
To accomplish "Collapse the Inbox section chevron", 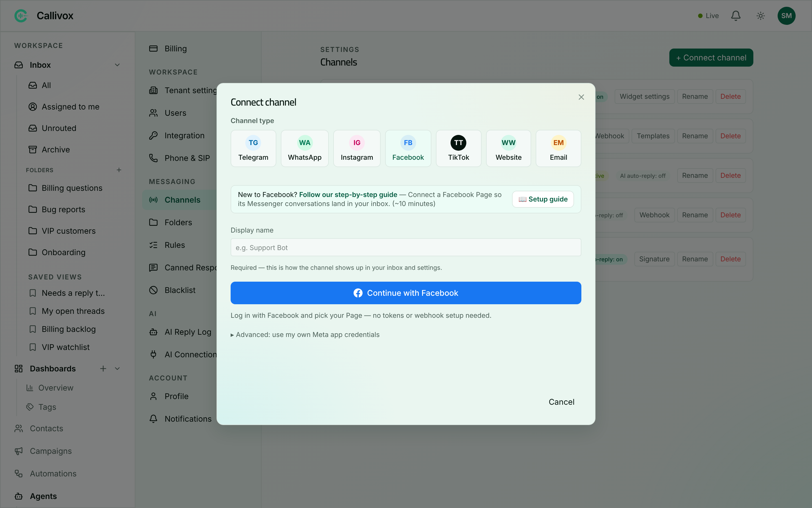I will pyautogui.click(x=117, y=65).
